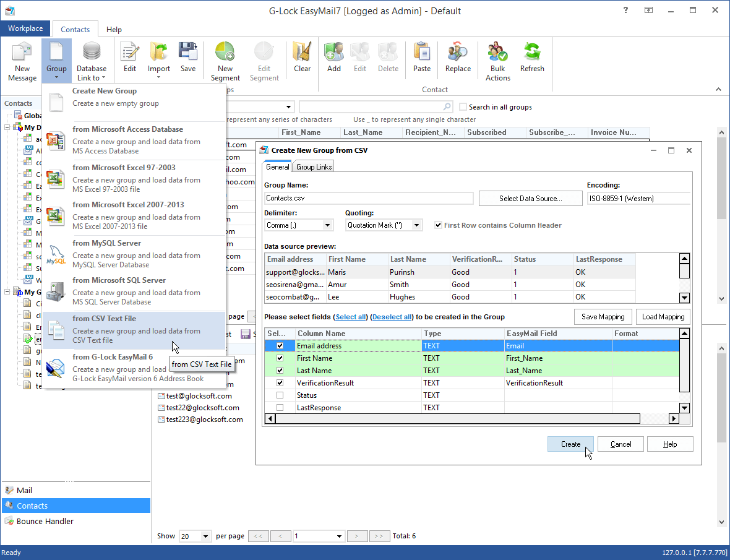
Task: Choose from CSV Text File entry
Action: tap(134, 330)
